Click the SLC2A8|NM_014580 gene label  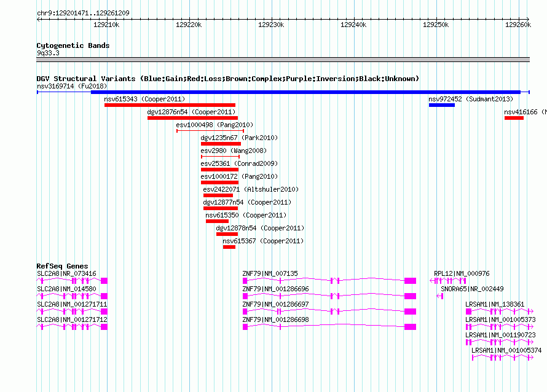(x=66, y=289)
